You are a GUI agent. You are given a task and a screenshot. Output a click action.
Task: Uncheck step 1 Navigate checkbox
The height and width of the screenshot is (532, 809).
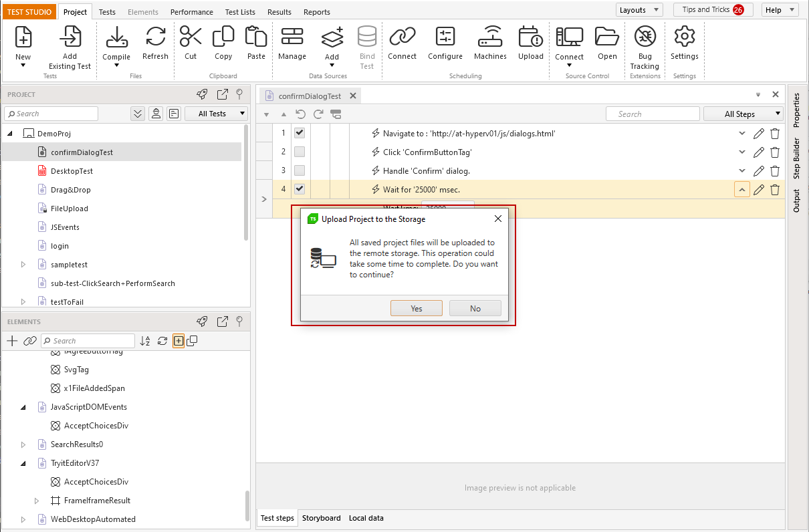click(300, 133)
